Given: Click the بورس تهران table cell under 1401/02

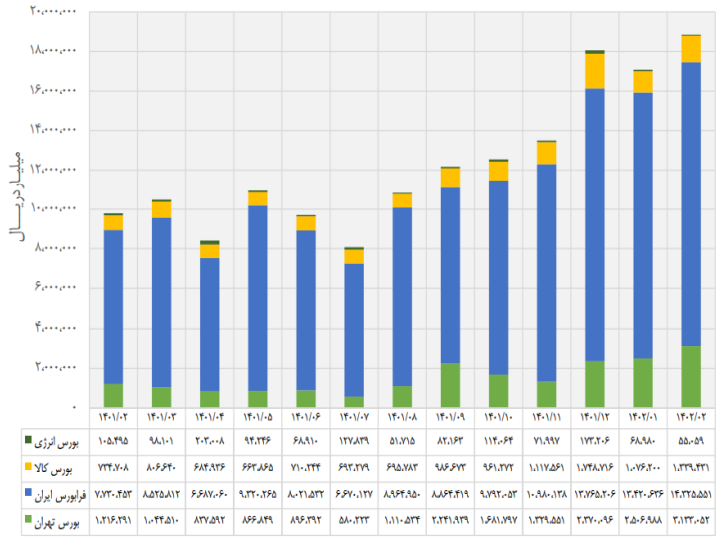Looking at the screenshot, I should coord(113,520).
